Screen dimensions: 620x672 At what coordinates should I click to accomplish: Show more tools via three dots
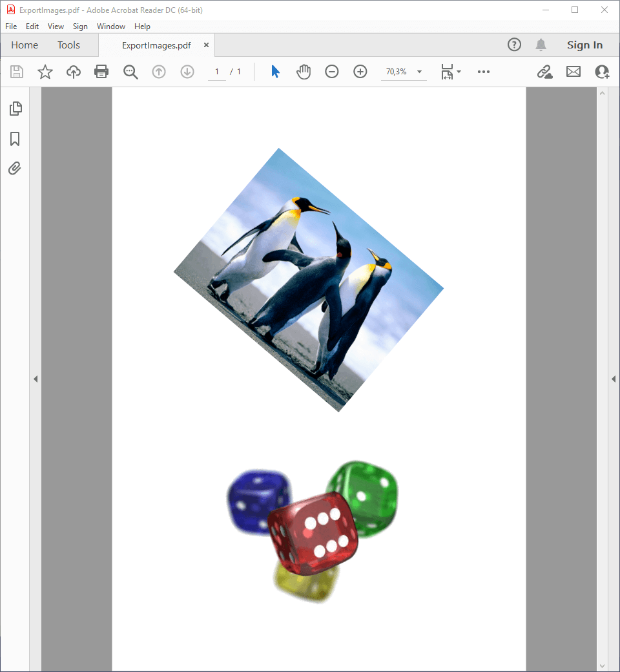click(484, 72)
